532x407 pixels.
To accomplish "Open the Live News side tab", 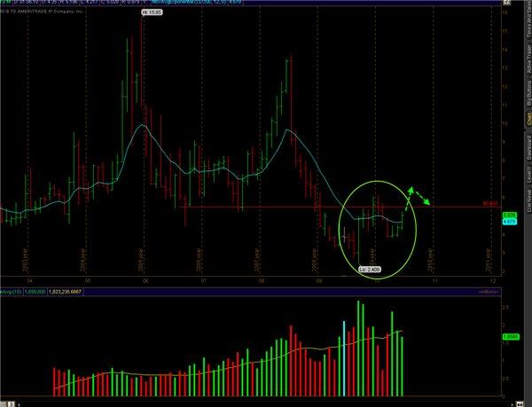I will (x=529, y=200).
